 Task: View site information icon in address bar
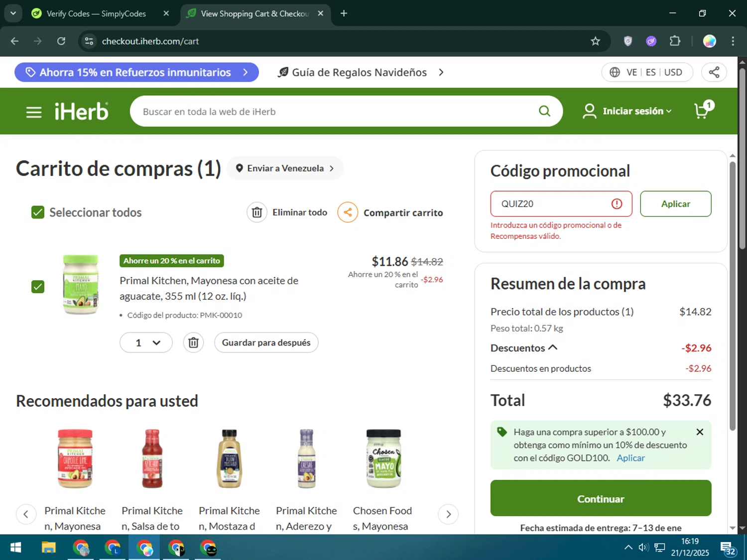click(89, 41)
